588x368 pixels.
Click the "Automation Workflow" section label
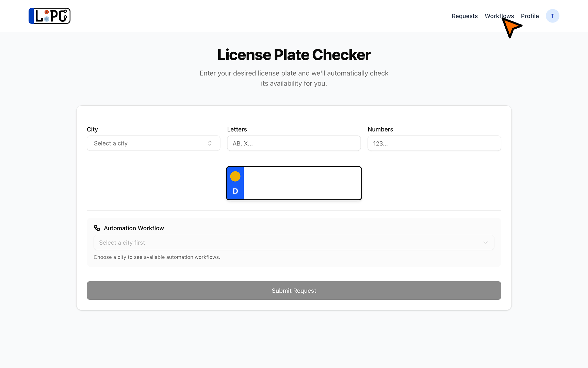[x=134, y=228]
